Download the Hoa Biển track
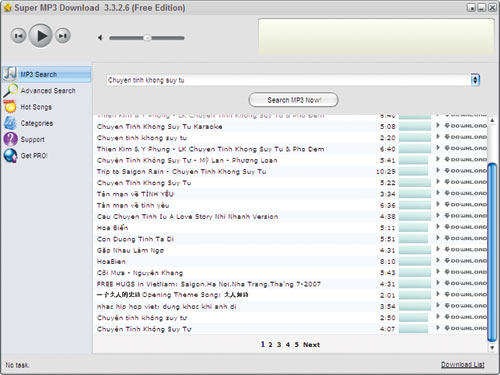This screenshot has height=375, width=500. tap(466, 227)
